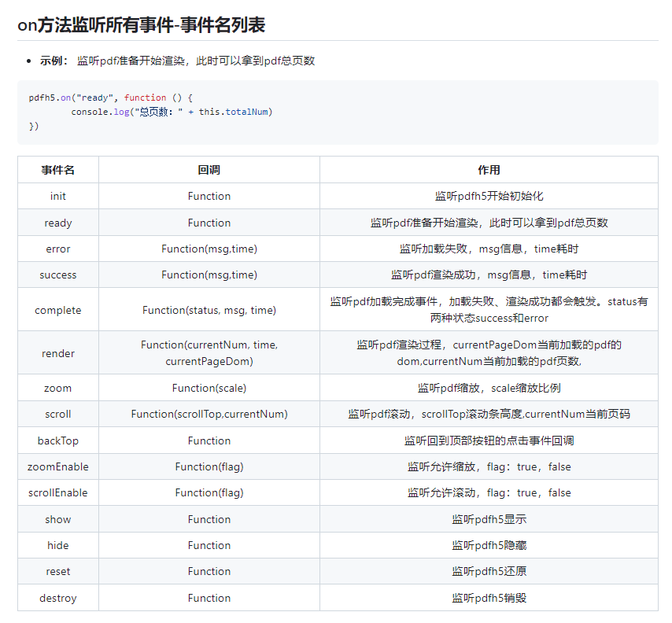Select the 事件名 column header

click(x=58, y=170)
